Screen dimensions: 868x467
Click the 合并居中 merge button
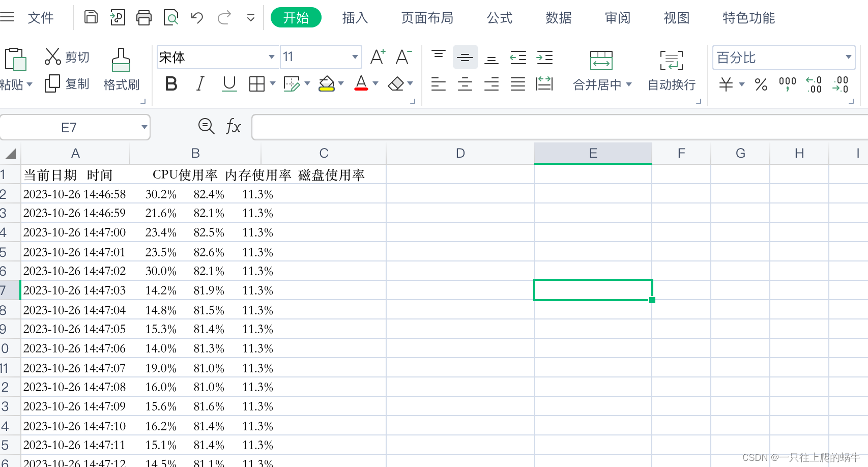pyautogui.click(x=601, y=70)
